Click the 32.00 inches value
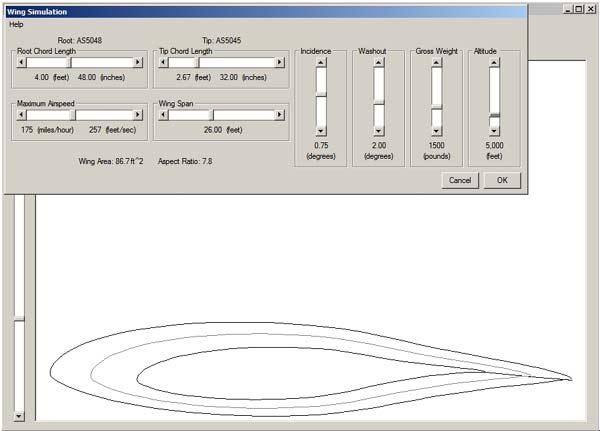 243,78
